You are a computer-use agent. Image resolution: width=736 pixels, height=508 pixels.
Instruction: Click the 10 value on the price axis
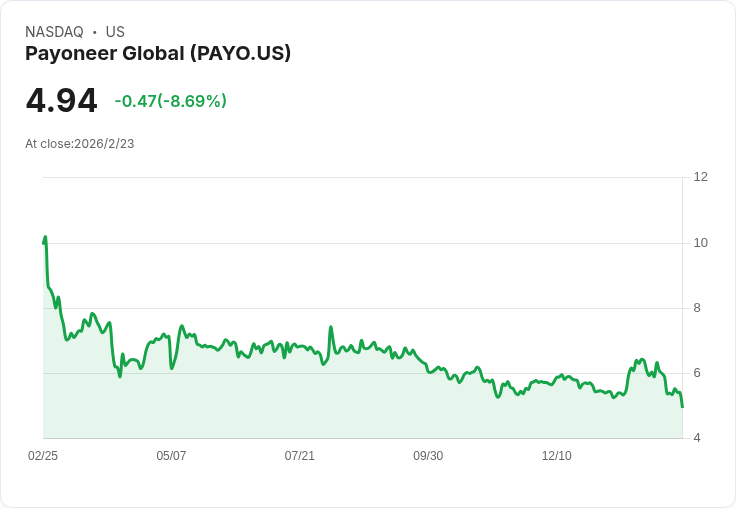coord(700,243)
